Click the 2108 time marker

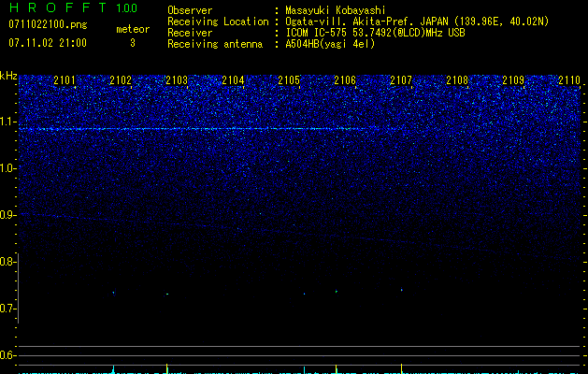457,80
